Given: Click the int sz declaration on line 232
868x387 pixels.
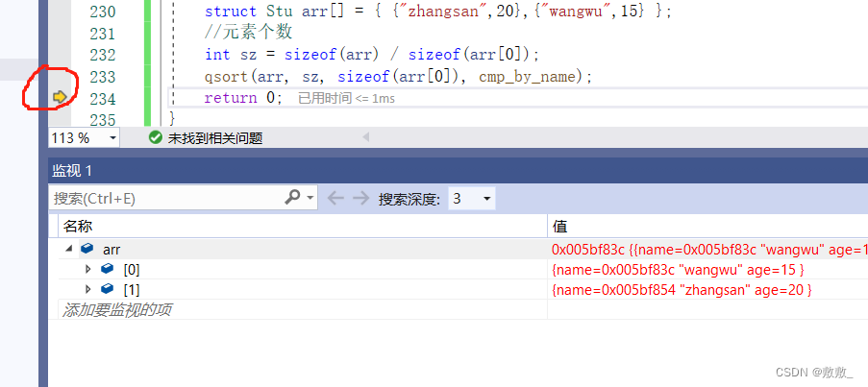Looking at the screenshot, I should coord(371,55).
